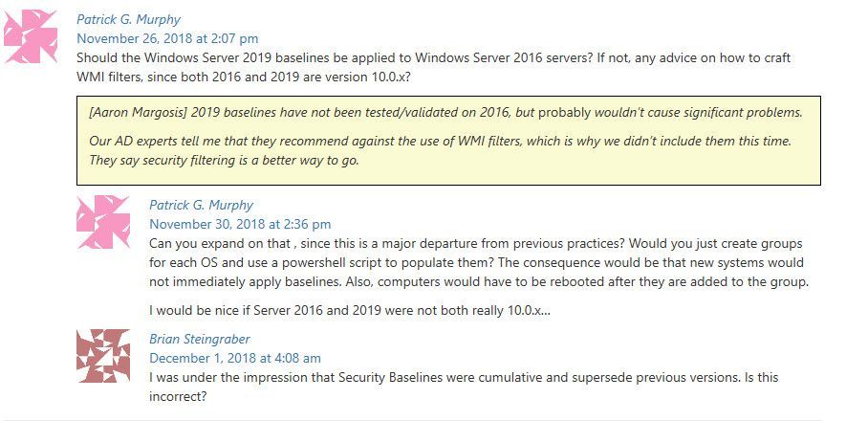Open the pink avatar on the November 30 reply

103,222
